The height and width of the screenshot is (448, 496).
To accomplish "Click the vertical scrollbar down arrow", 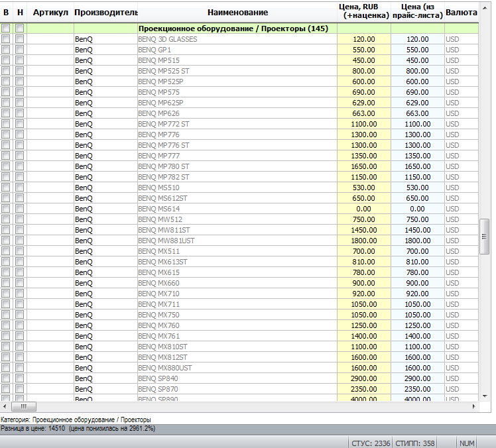I will pyautogui.click(x=484, y=396).
